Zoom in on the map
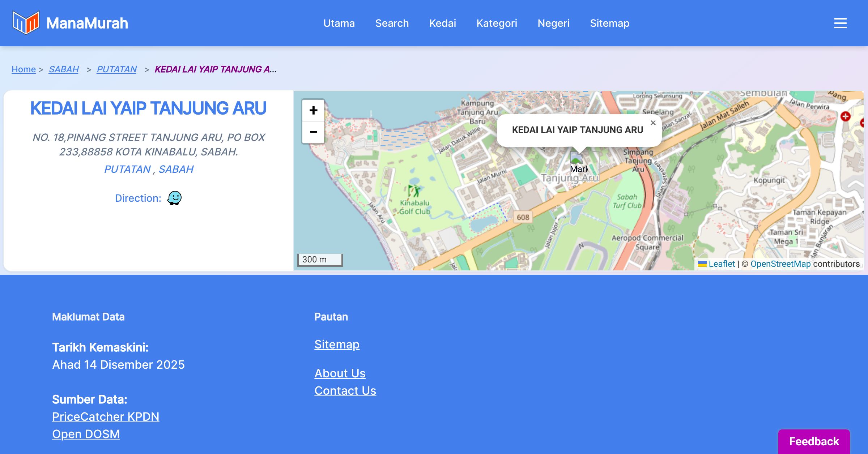 pyautogui.click(x=313, y=110)
